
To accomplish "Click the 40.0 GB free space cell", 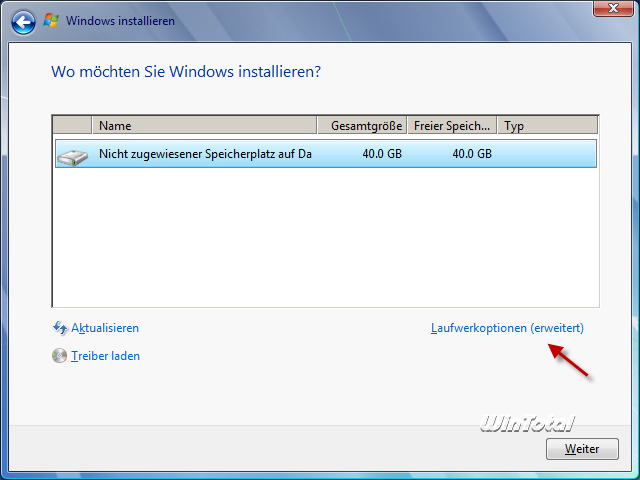I will (x=472, y=154).
